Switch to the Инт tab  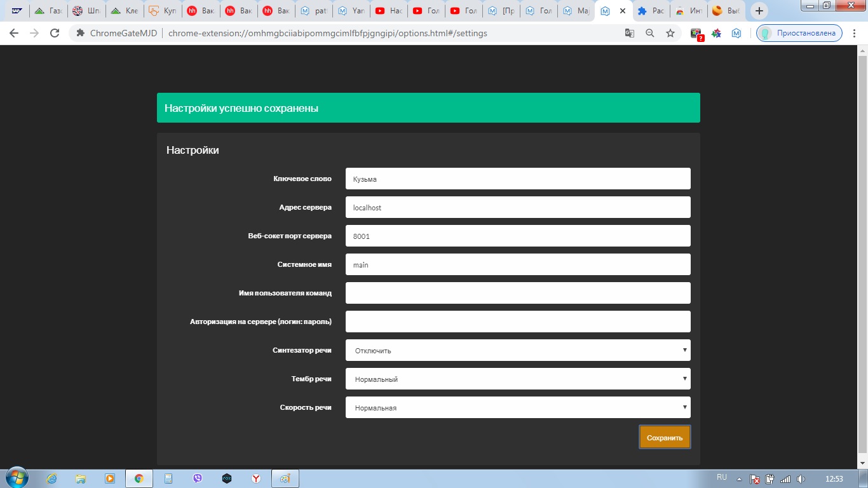tap(688, 11)
